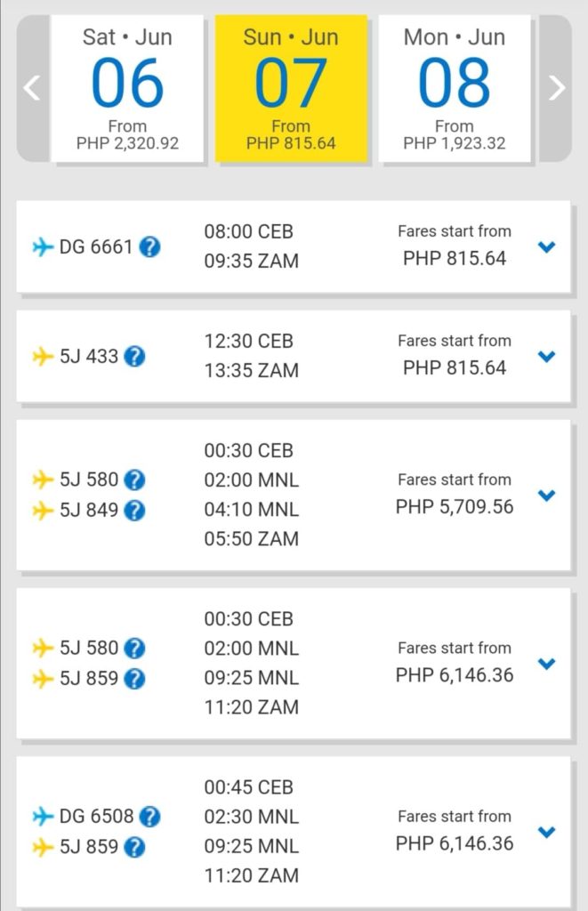This screenshot has width=588, height=911.
Task: Go to previous dates with left arrow
Action: (x=33, y=88)
